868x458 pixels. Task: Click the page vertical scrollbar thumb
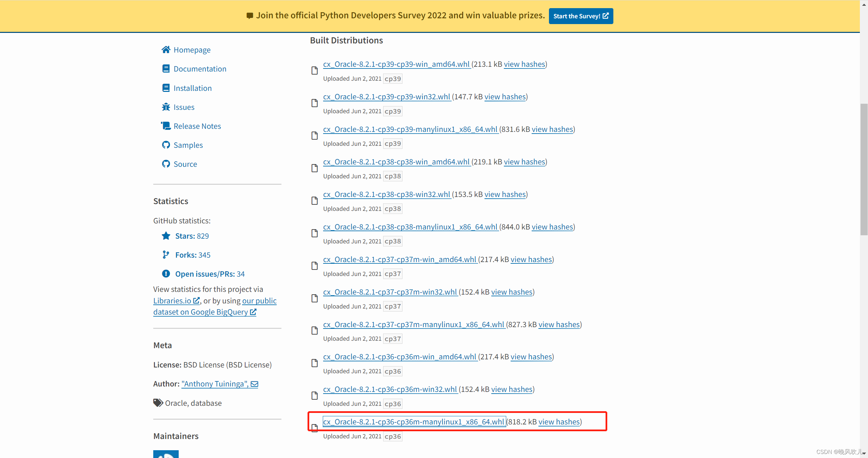[864, 170]
